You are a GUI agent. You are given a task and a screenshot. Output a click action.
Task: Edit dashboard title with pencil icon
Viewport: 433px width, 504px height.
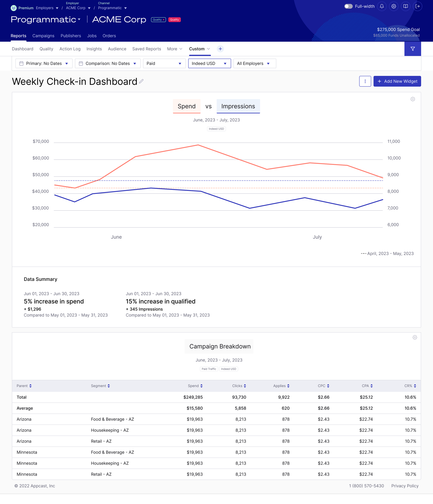(141, 81)
